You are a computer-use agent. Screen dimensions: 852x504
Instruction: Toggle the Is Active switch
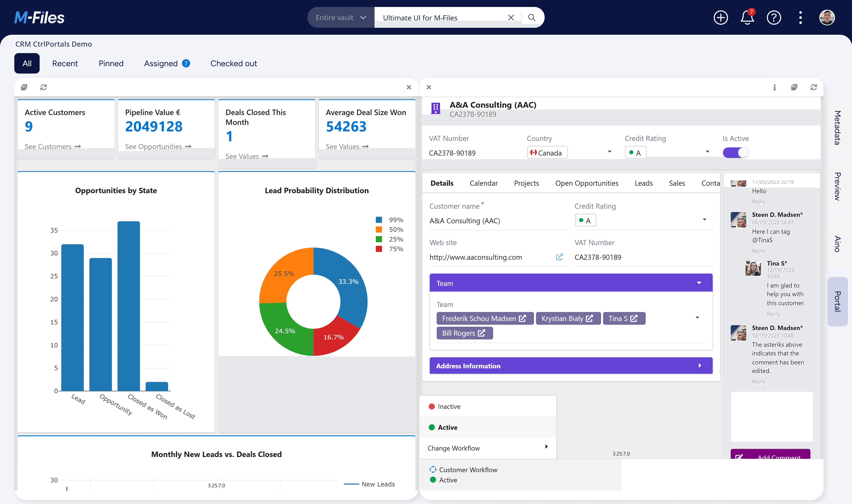click(735, 153)
